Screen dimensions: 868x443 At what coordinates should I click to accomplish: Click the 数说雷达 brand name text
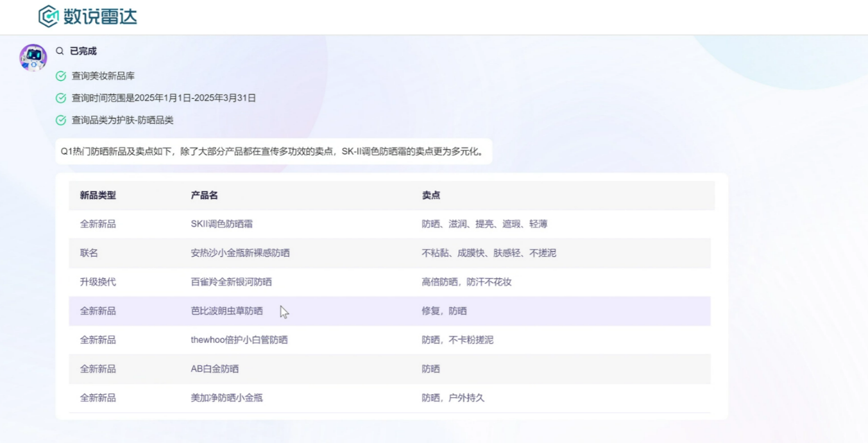point(100,17)
